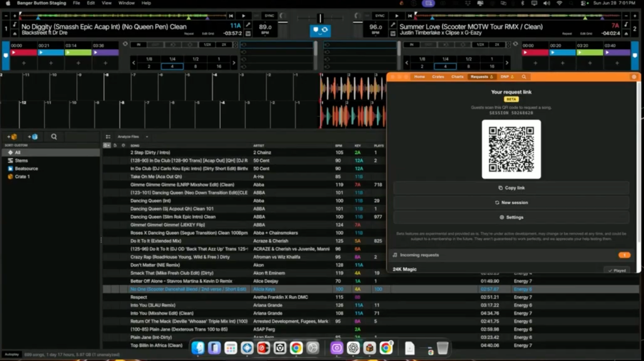
Task: Select Crate 1 in the sidebar
Action: tap(22, 177)
